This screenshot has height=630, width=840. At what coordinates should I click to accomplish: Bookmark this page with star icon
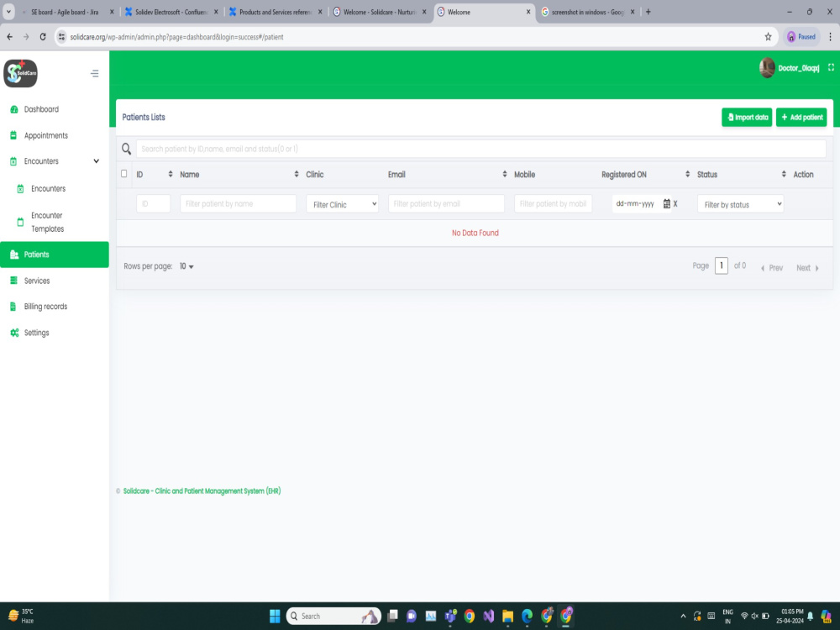(x=769, y=37)
